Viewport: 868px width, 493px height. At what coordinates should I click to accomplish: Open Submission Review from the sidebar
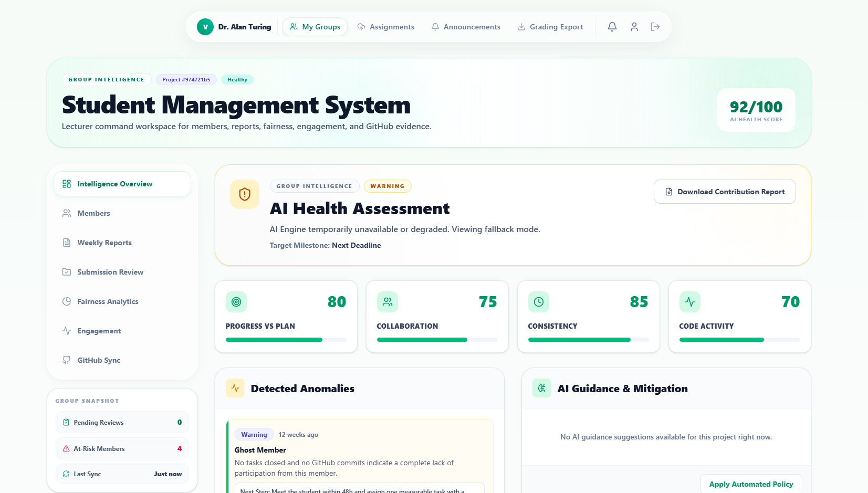122,272
